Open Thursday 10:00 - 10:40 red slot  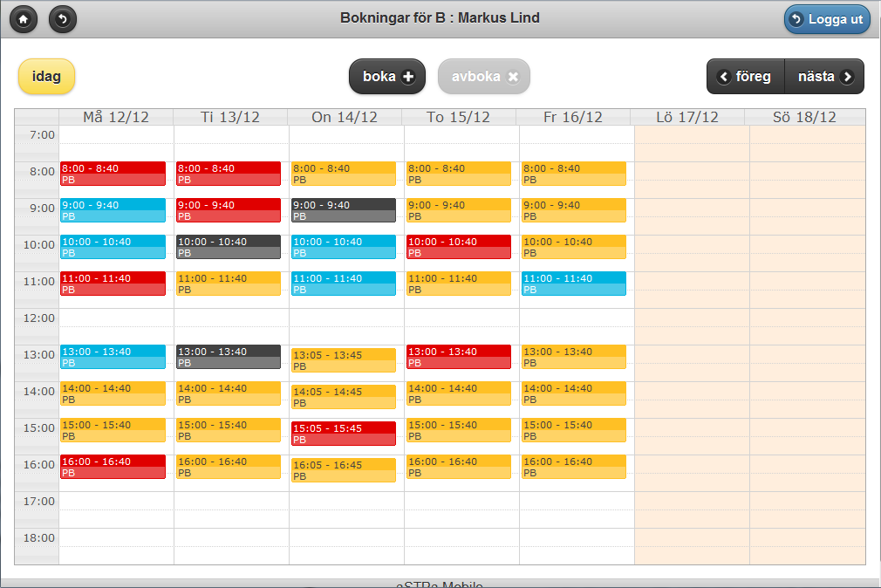tap(459, 247)
